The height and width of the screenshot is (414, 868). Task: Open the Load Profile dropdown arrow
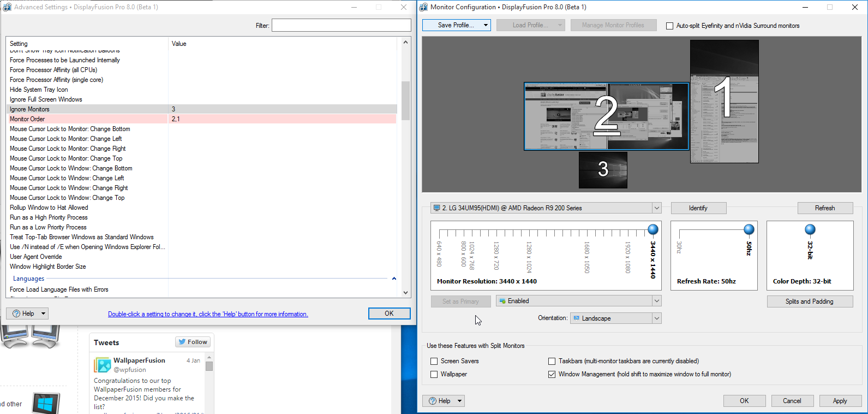(560, 25)
